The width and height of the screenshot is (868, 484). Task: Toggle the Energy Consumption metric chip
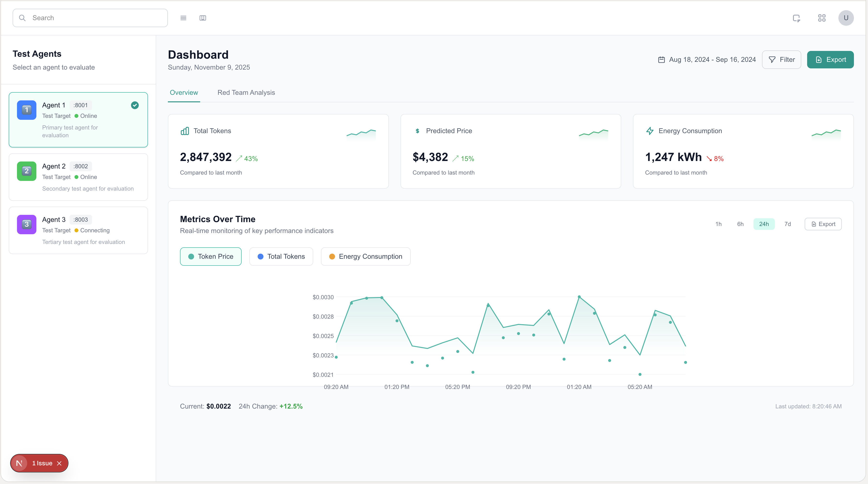365,256
